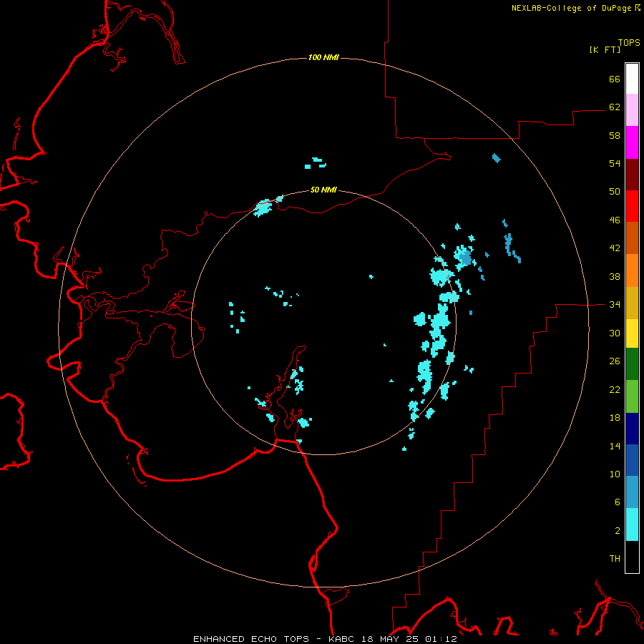
Task: Click the 30 legend value
Action: coord(615,333)
